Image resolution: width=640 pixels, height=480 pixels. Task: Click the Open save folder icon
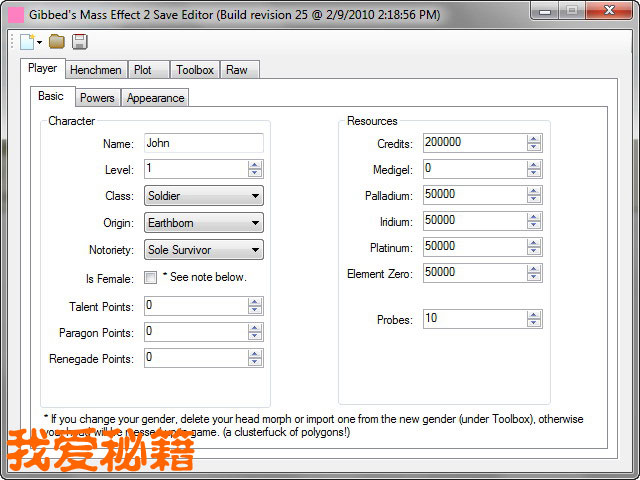[57, 41]
